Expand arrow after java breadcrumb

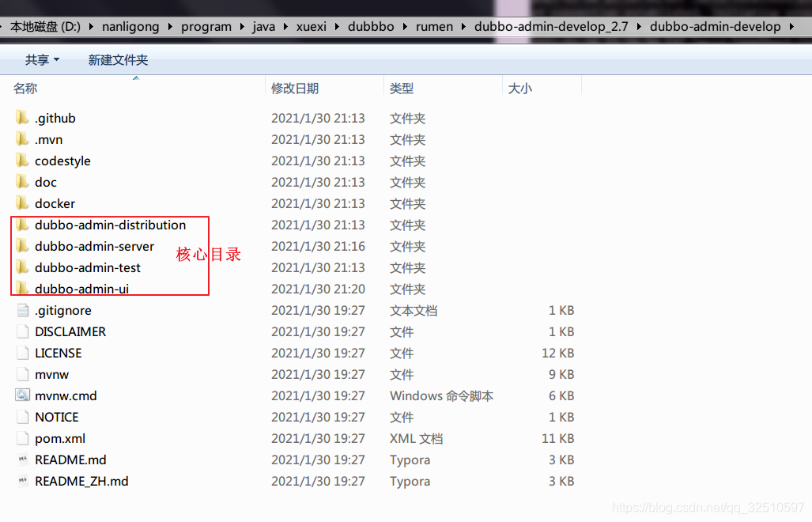coord(285,26)
